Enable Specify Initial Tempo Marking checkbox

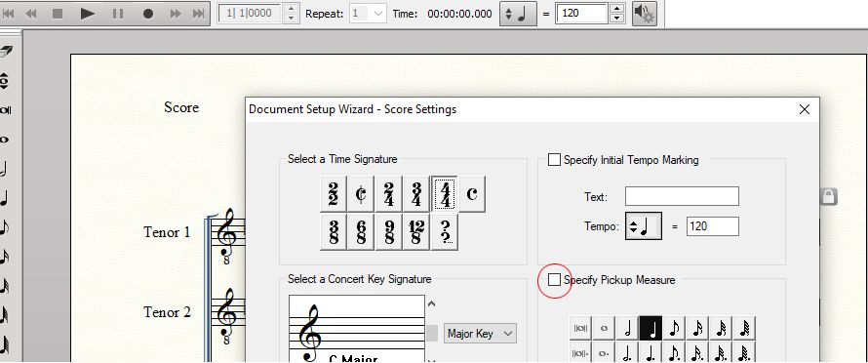[554, 160]
